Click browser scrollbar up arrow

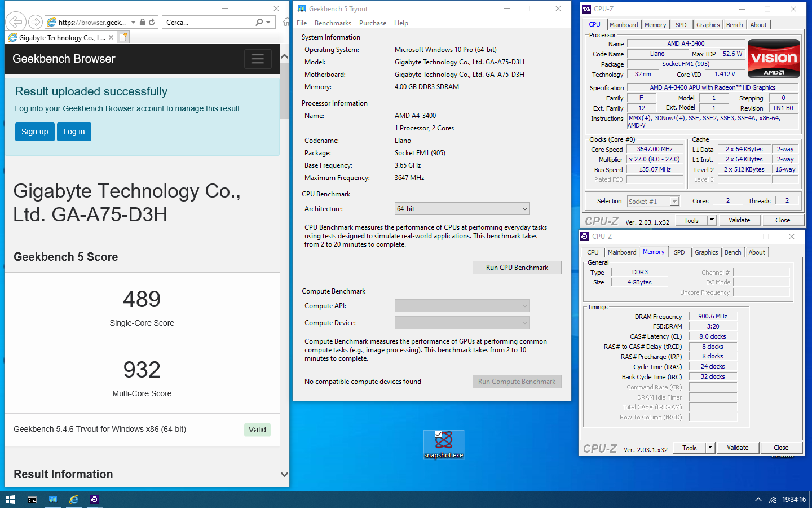[284, 56]
